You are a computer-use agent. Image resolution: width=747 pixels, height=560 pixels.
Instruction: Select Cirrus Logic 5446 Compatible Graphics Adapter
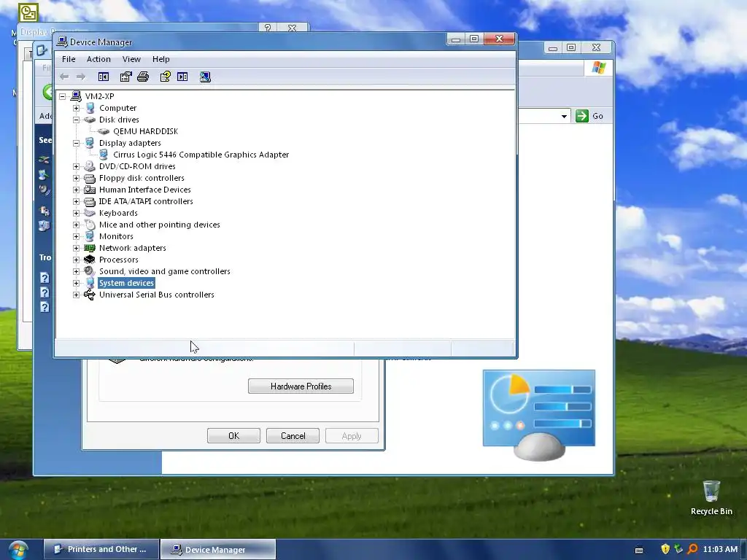(x=201, y=155)
